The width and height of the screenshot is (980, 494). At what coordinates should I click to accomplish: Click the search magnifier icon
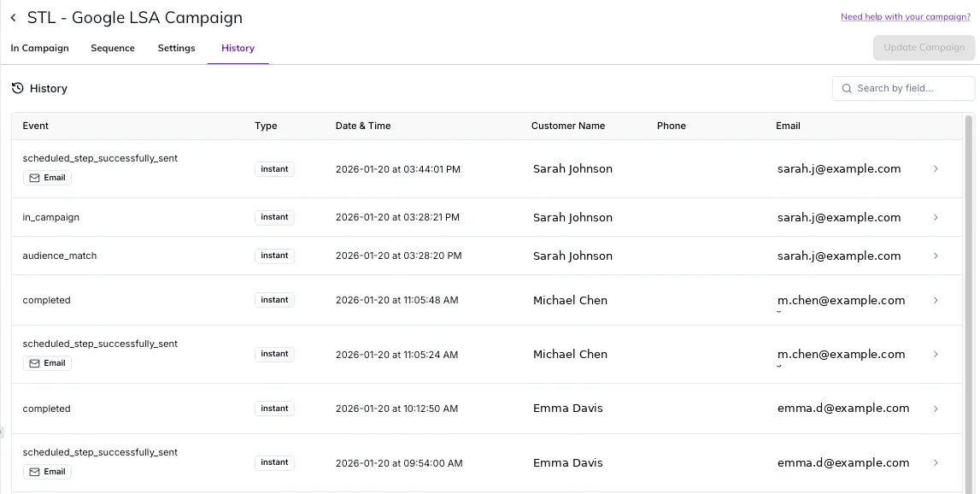tap(847, 88)
